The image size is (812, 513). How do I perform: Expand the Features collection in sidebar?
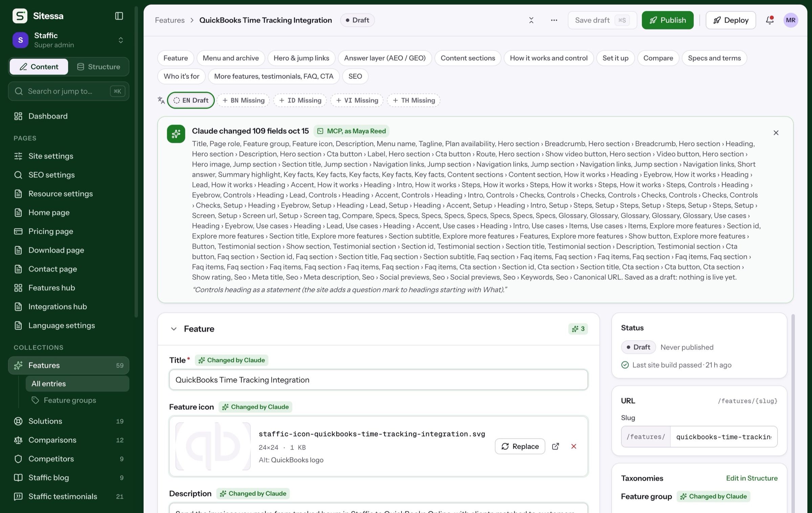pos(68,365)
